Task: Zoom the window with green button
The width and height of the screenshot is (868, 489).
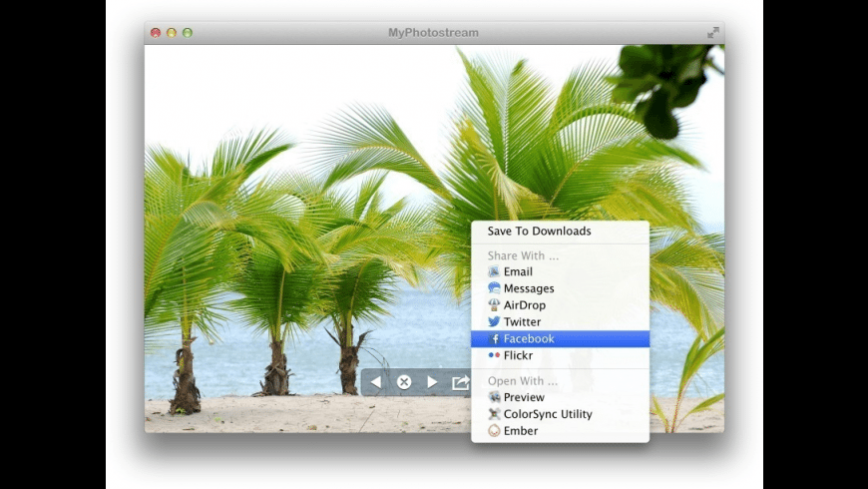Action: (x=188, y=33)
